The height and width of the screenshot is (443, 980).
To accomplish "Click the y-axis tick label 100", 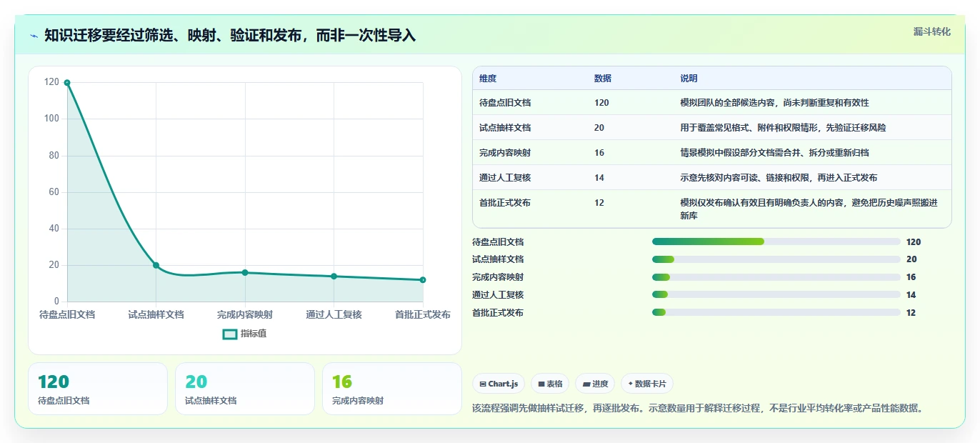I will tap(52, 119).
